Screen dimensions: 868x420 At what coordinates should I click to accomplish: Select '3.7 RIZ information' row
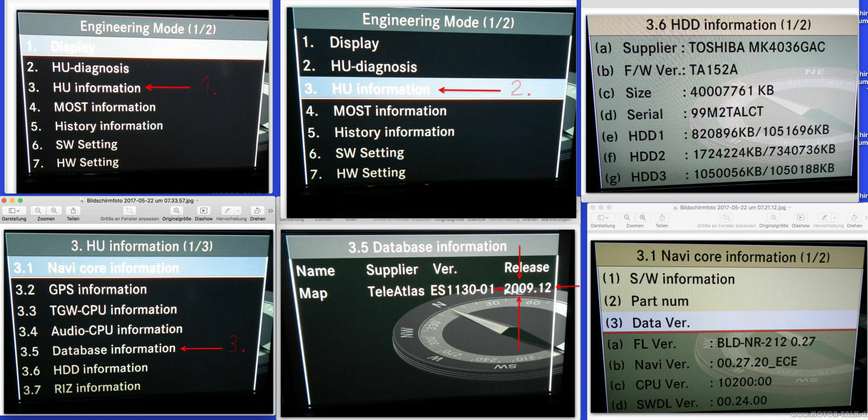pos(81,388)
